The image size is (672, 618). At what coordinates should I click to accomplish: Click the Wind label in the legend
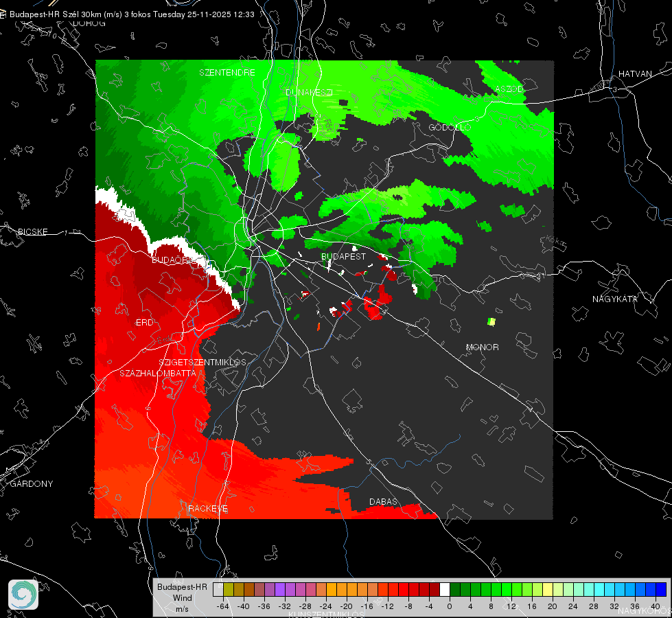coord(182,597)
